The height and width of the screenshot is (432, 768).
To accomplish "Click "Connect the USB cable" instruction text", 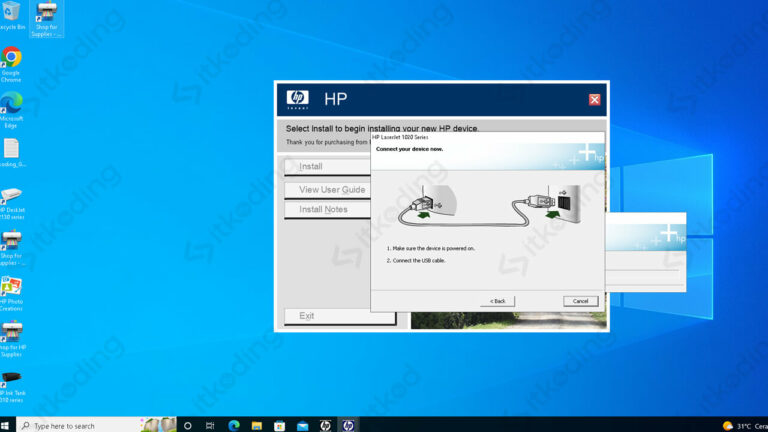I will (x=419, y=261).
